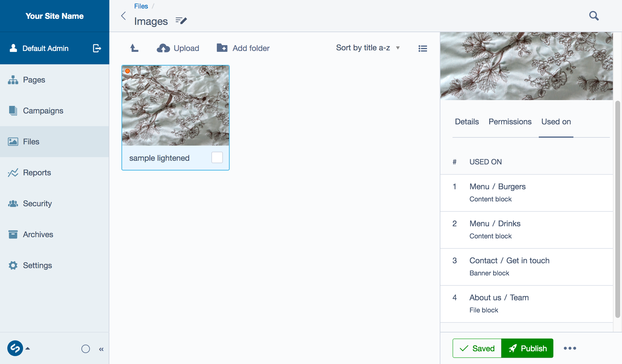Viewport: 622px width, 364px height.
Task: Switch to the Details tab
Action: tap(466, 122)
